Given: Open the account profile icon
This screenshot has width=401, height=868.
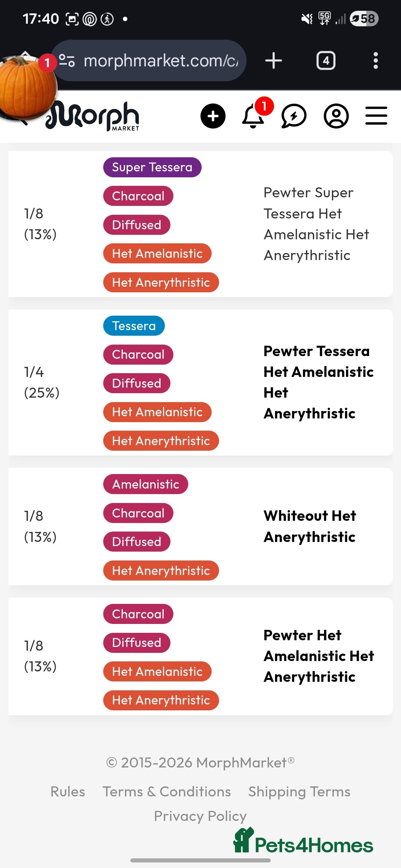Looking at the screenshot, I should coord(336,116).
